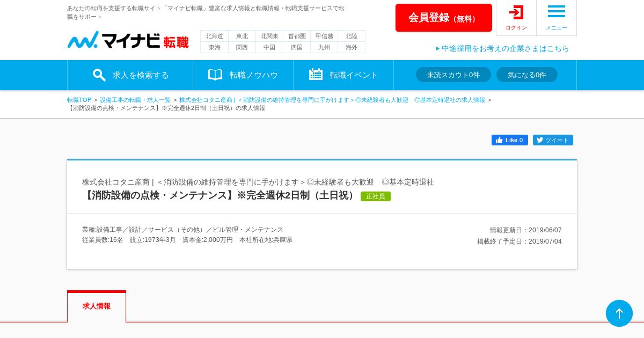
Task: Select 甲信越 region
Action: pos(324,36)
